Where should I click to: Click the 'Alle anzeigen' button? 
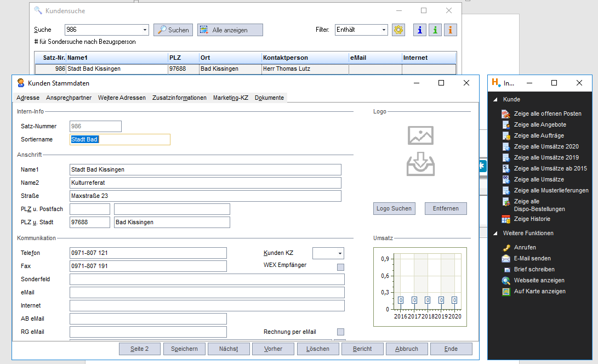[x=230, y=30]
